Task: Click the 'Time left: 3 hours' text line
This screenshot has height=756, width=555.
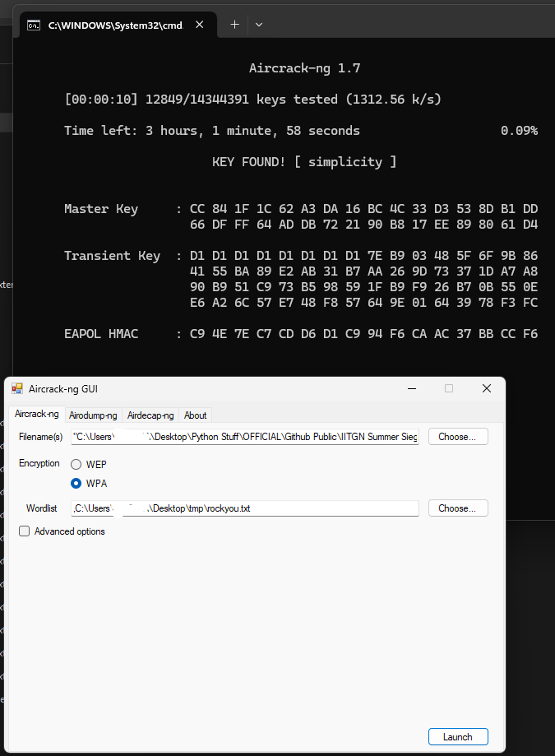Action: 212,131
